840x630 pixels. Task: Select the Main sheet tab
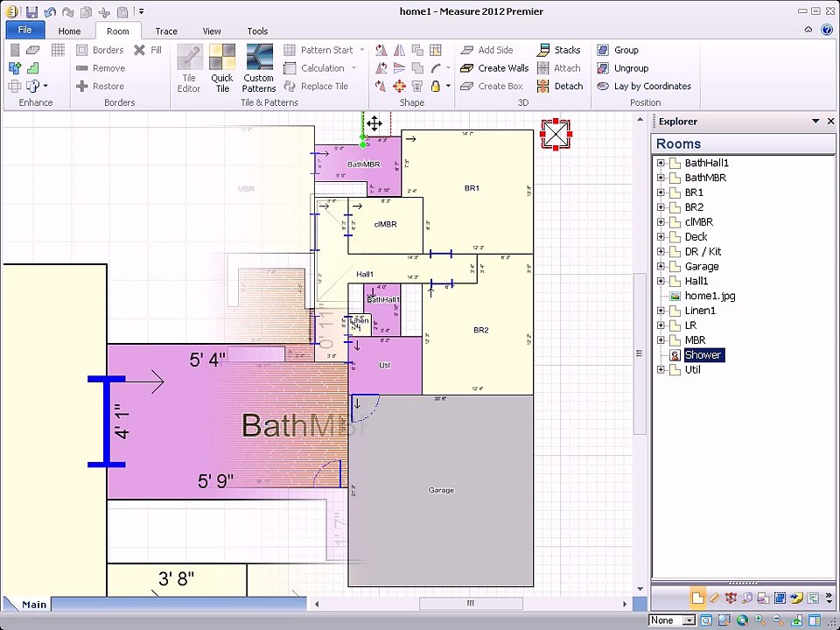[34, 605]
